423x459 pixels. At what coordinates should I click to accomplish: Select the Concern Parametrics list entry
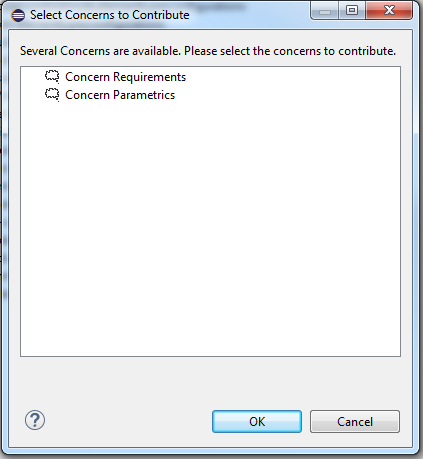[x=120, y=95]
